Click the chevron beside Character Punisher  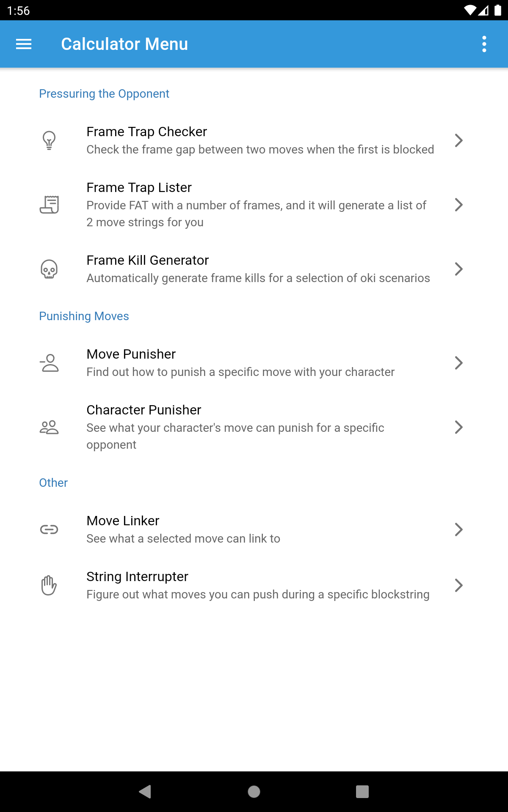(458, 427)
